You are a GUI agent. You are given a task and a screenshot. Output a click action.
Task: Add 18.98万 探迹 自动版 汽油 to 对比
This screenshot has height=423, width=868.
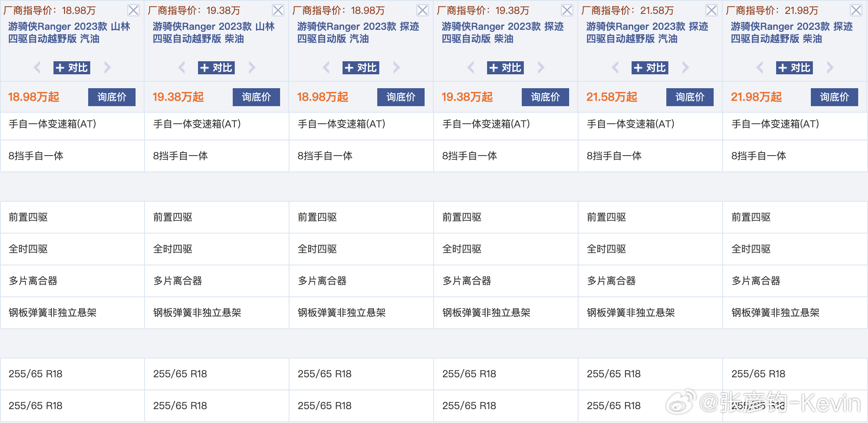[x=361, y=68]
